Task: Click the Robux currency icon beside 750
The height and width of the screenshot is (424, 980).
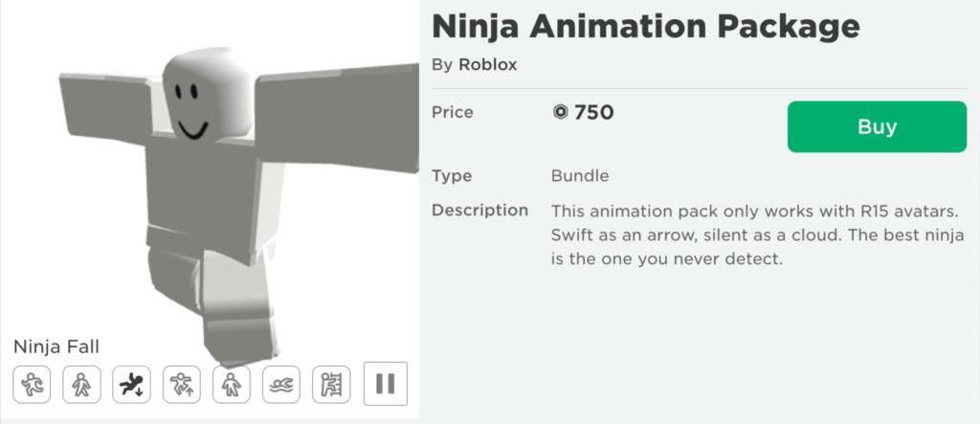Action: [561, 113]
